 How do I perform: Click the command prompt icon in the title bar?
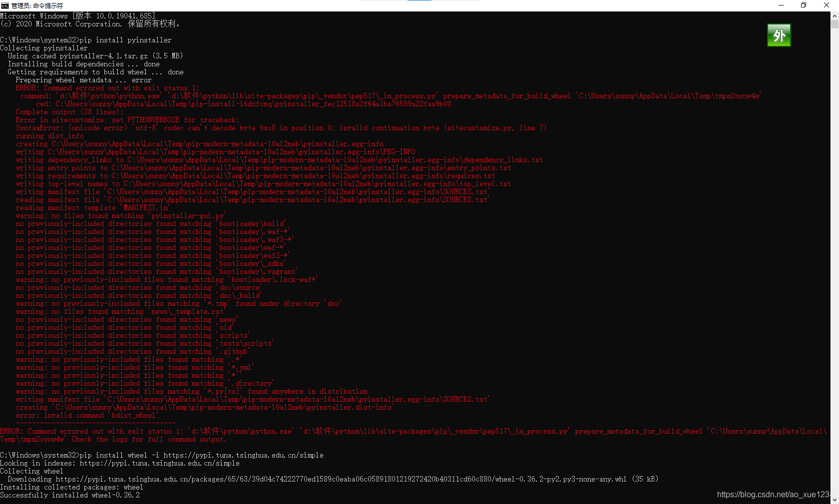pyautogui.click(x=5, y=5)
